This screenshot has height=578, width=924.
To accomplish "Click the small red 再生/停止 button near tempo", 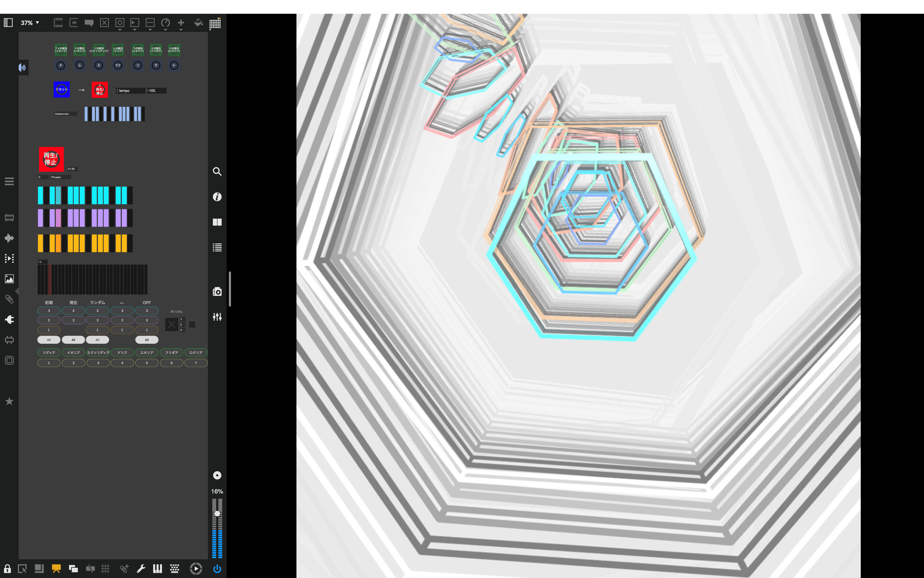I will point(100,90).
